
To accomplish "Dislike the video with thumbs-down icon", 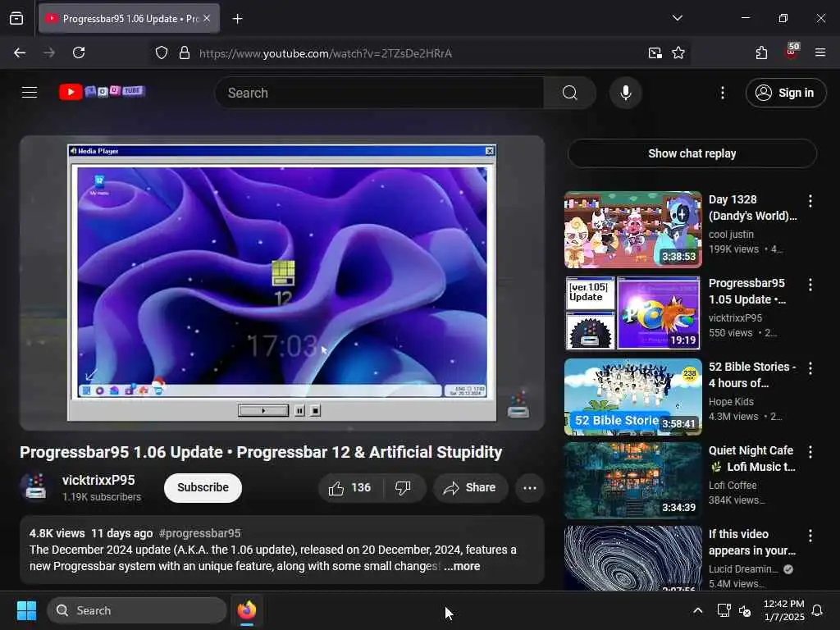I will [x=404, y=487].
